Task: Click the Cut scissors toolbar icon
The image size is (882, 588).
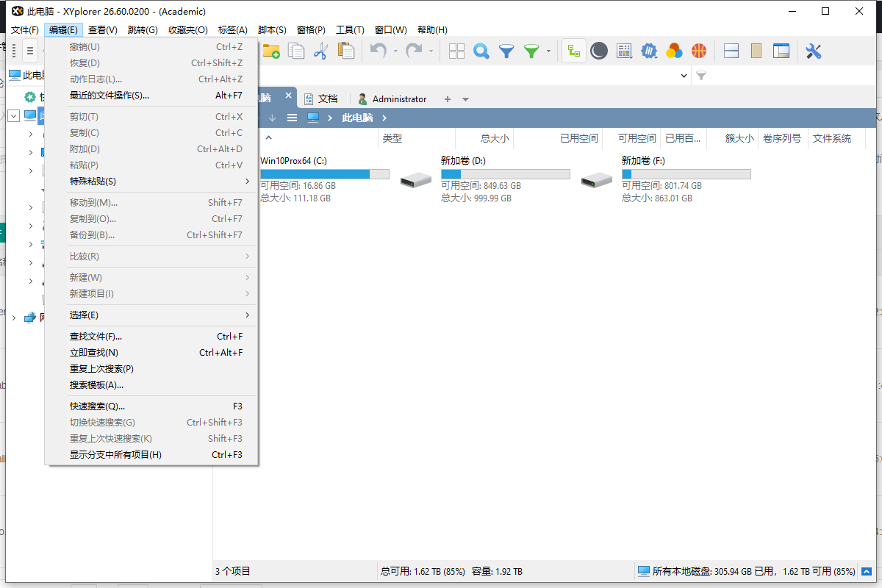Action: [x=320, y=51]
